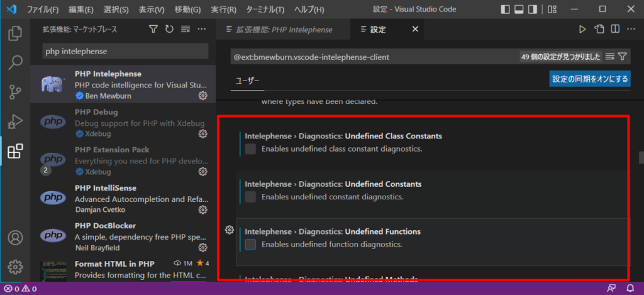Open the 表示(V) menu
Screen dimensions: 644x295
click(x=152, y=9)
